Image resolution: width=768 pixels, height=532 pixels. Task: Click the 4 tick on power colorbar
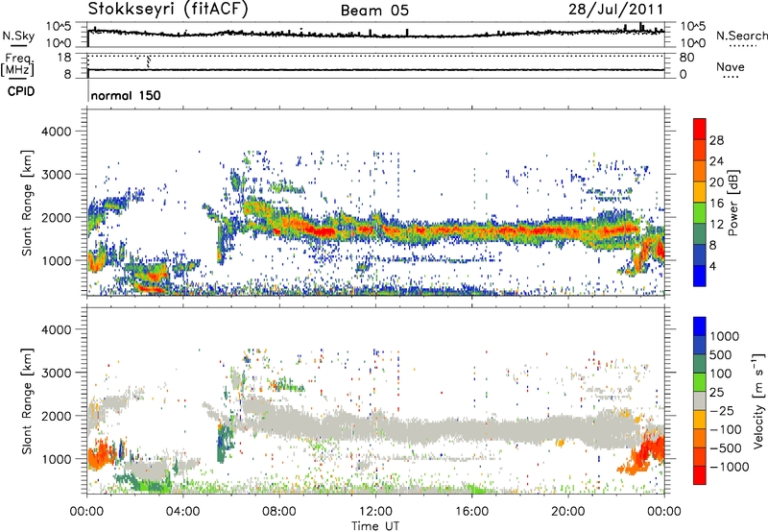pos(713,266)
